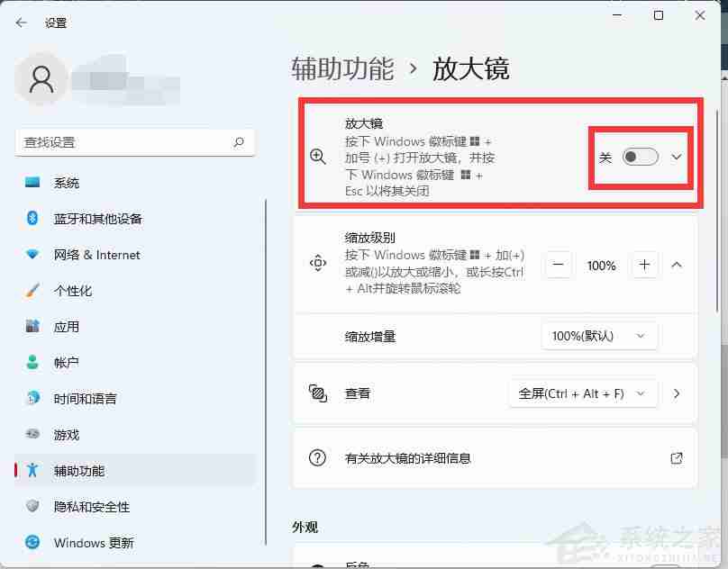Expand the 放大镜 options chevron
The height and width of the screenshot is (569, 728).
pyautogui.click(x=677, y=157)
